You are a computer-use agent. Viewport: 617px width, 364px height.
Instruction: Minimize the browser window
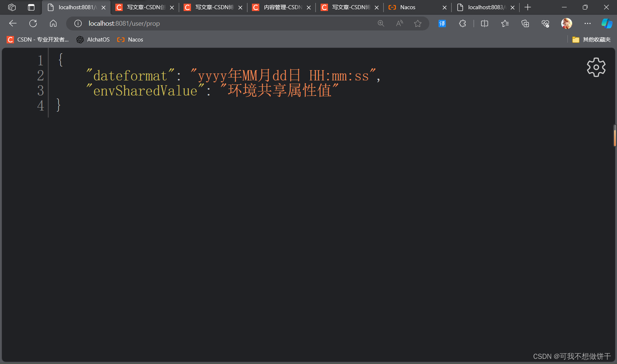[x=564, y=7]
